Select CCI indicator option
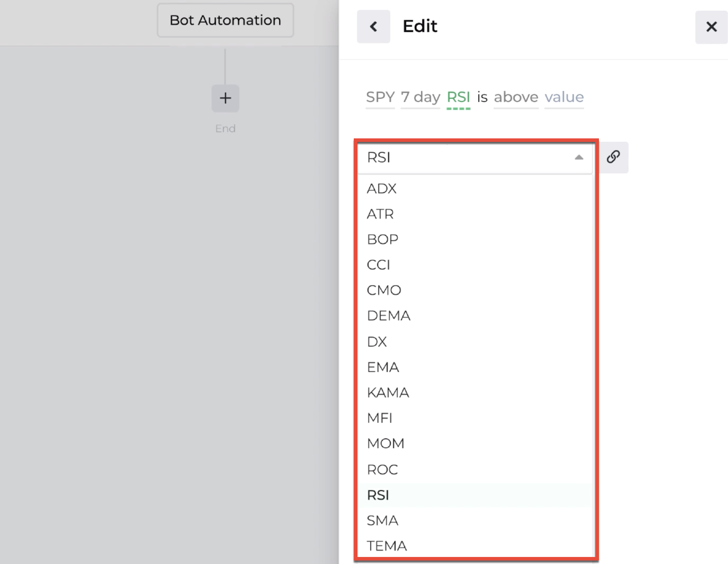728x564 pixels. pyautogui.click(x=476, y=265)
